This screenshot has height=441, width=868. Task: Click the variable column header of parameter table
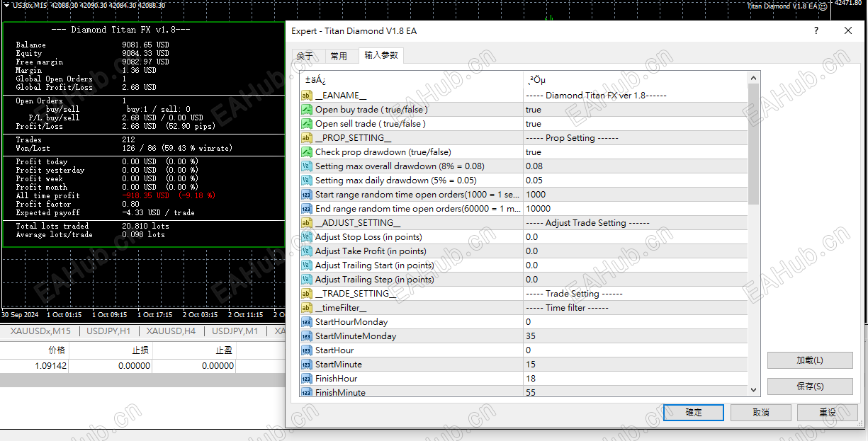tap(412, 80)
